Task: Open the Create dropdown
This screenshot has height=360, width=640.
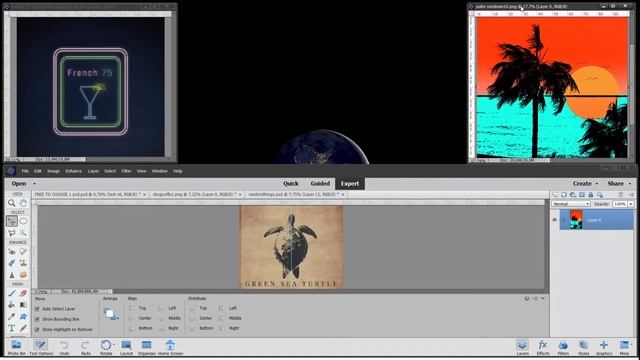Action: (x=585, y=184)
